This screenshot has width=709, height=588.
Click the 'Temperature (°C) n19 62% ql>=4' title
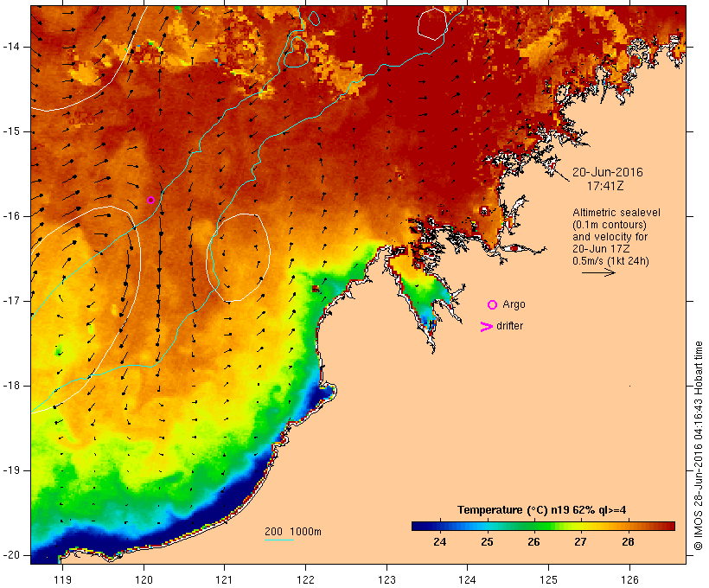(542, 510)
